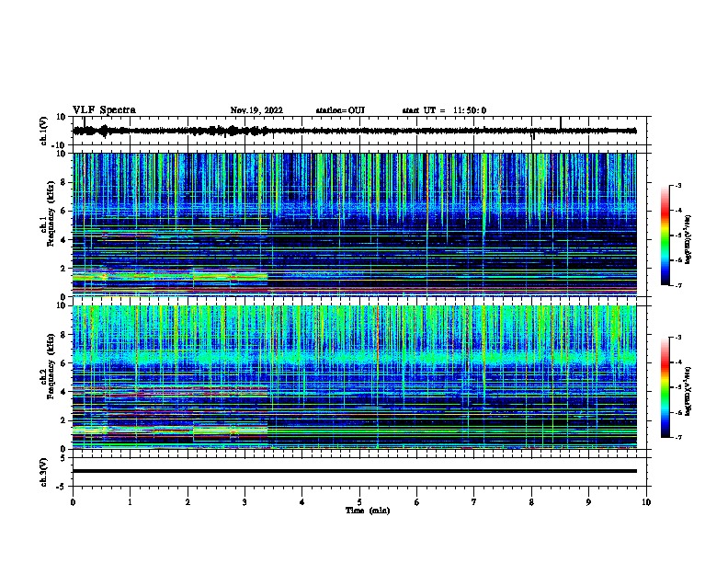Click the "Time (min)" axis label
Image resolution: width=728 pixels, height=563 pixels.
point(368,511)
